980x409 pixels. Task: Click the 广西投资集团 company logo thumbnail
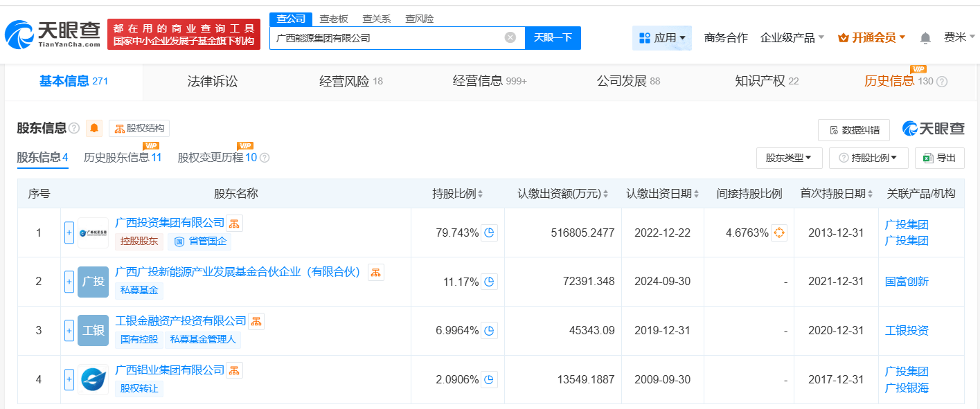coord(93,233)
